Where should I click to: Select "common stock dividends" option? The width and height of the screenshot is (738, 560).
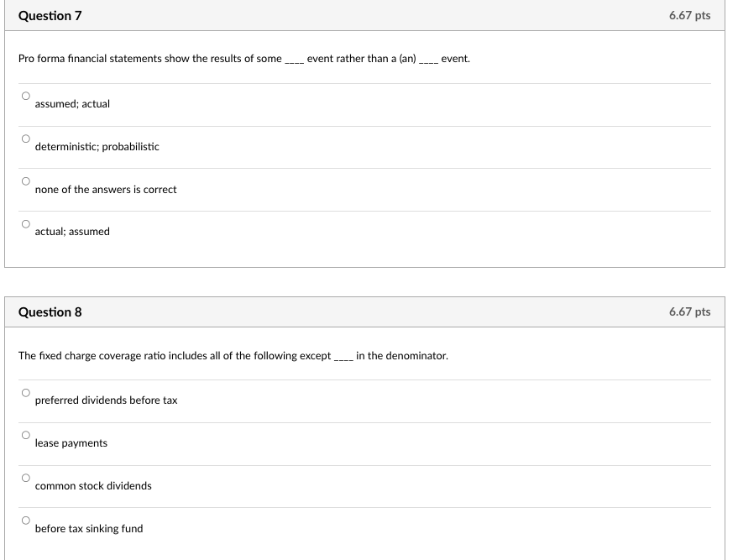click(24, 477)
